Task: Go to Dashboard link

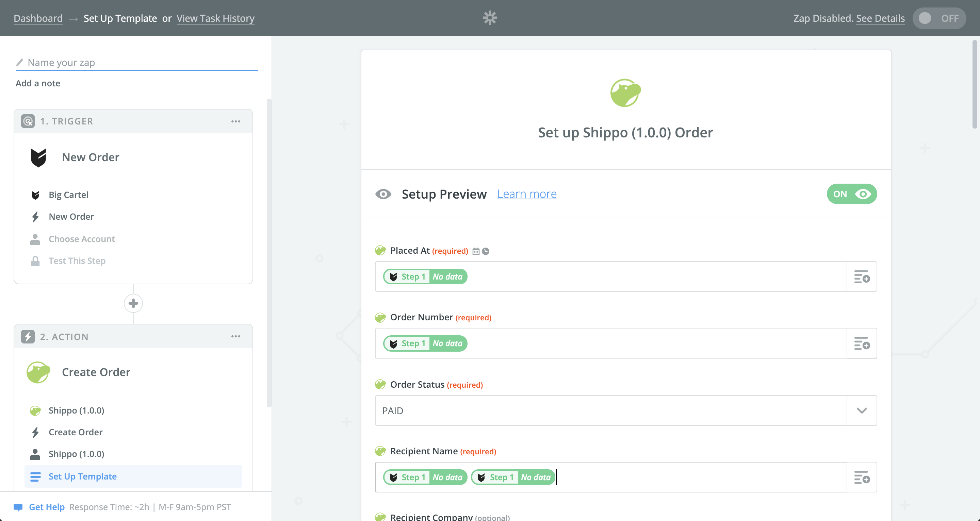Action: click(38, 18)
